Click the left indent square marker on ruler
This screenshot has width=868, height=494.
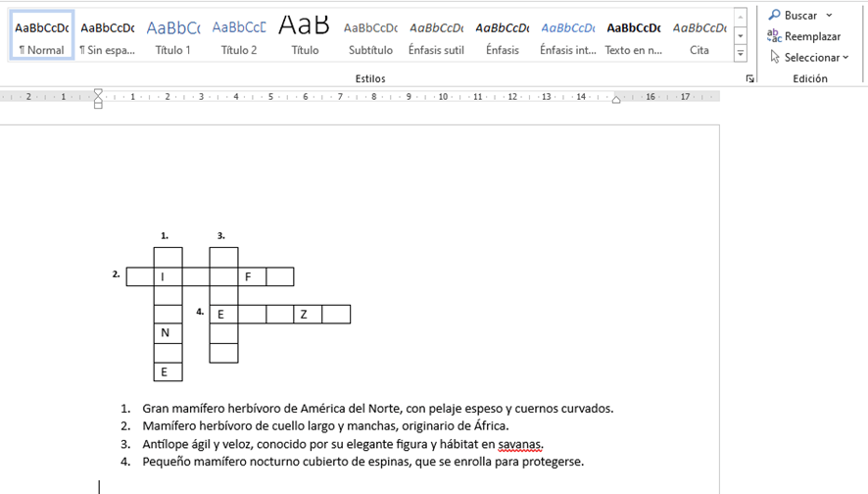tap(98, 105)
